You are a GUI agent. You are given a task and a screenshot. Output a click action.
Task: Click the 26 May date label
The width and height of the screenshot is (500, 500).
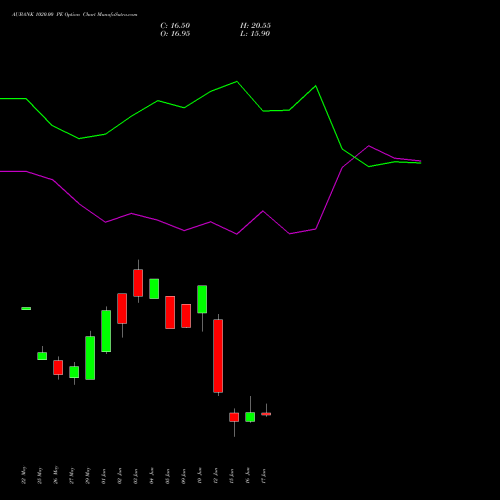click(56, 475)
